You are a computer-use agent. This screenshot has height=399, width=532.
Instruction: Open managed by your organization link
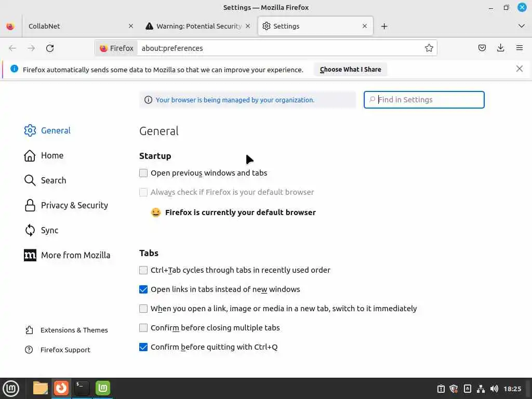(235, 100)
